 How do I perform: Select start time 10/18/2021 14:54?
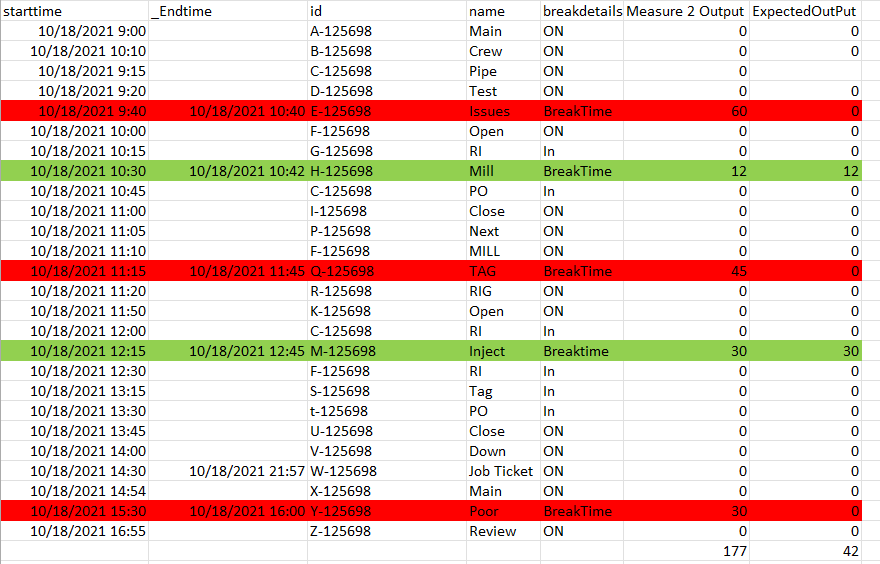(75, 491)
